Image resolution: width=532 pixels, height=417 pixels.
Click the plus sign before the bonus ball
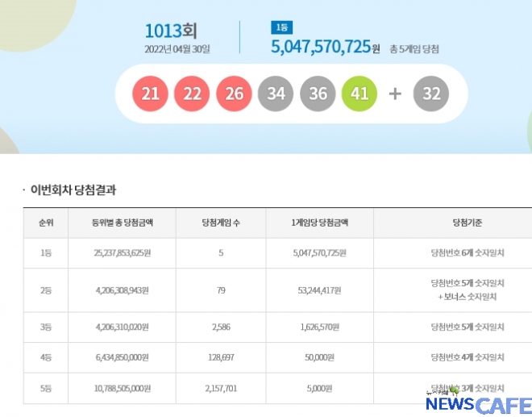tap(395, 94)
